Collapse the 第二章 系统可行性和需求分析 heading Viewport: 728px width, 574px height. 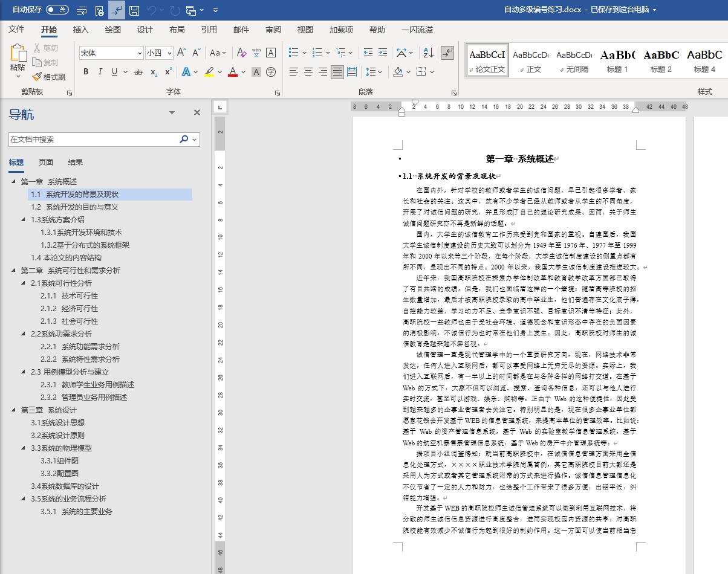(14, 270)
